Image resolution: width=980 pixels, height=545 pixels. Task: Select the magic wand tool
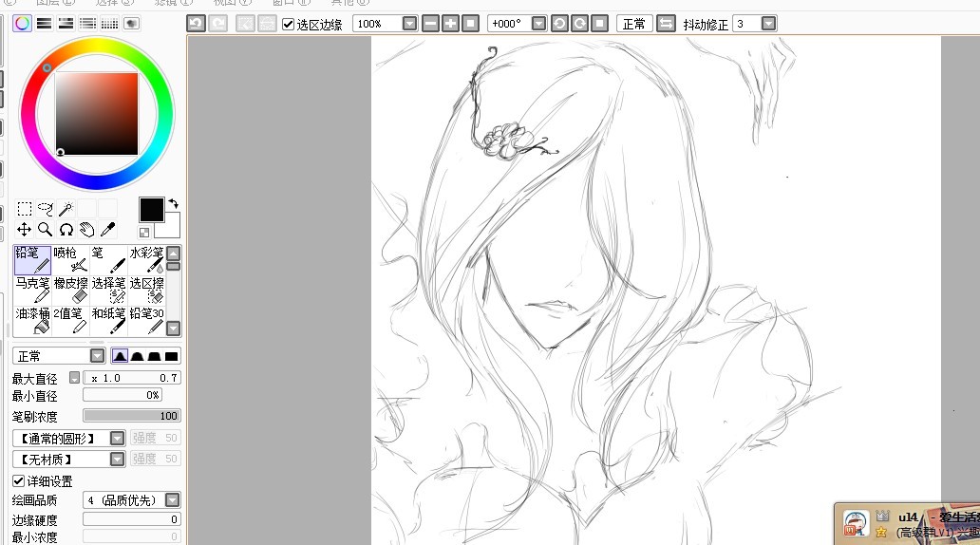[x=66, y=209]
